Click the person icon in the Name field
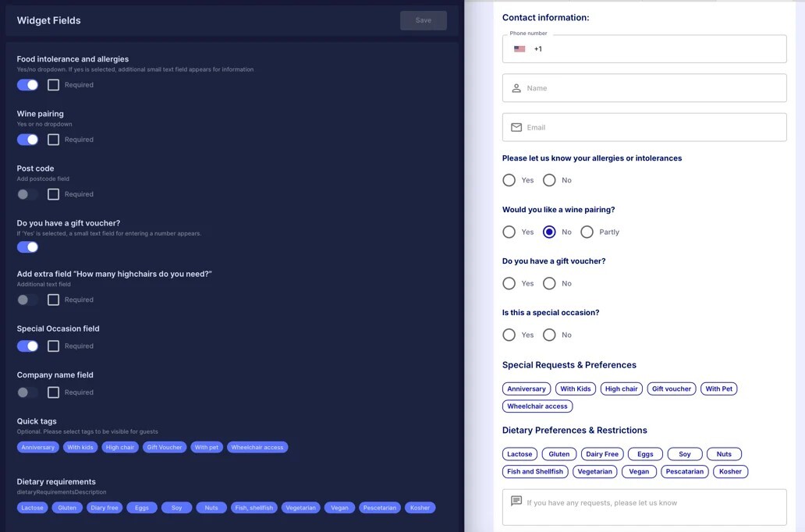Image resolution: width=805 pixels, height=532 pixels. pos(516,87)
